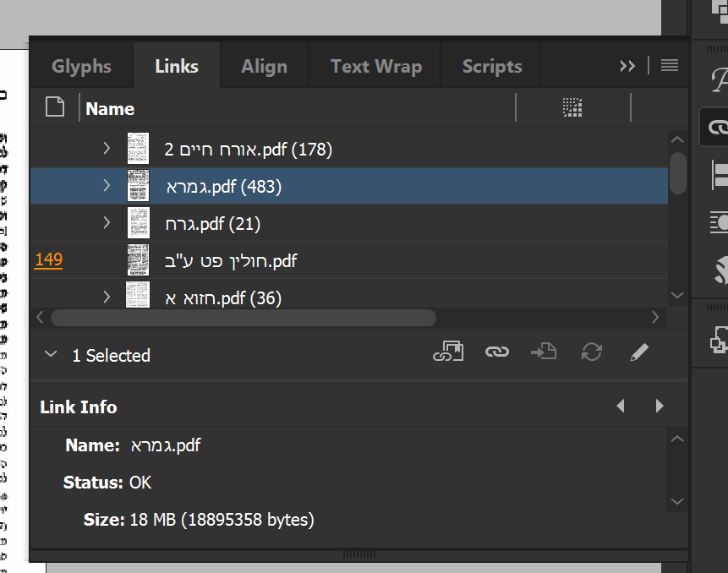Screen dimensions: 728x573
Task: Select next link in Link Info
Action: click(660, 407)
